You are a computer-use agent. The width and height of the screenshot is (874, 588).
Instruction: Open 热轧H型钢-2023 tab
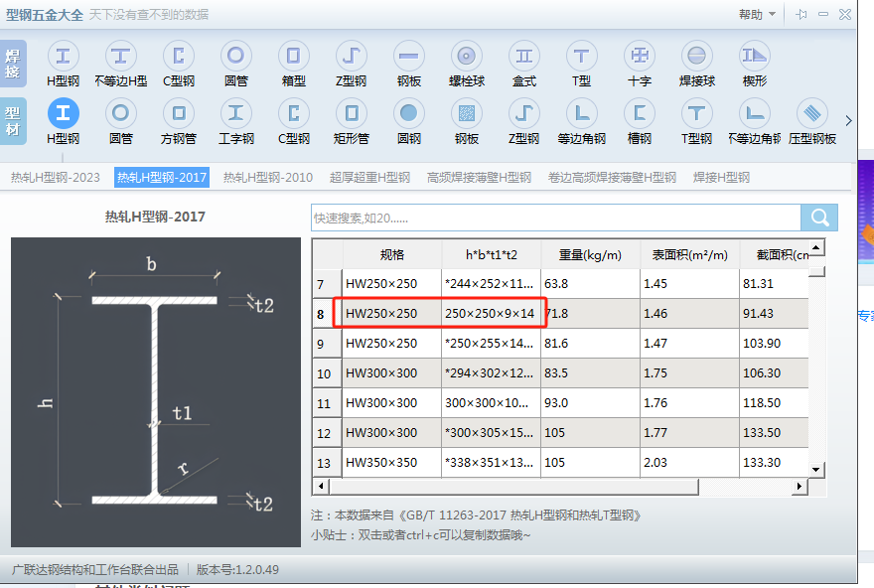tap(56, 177)
